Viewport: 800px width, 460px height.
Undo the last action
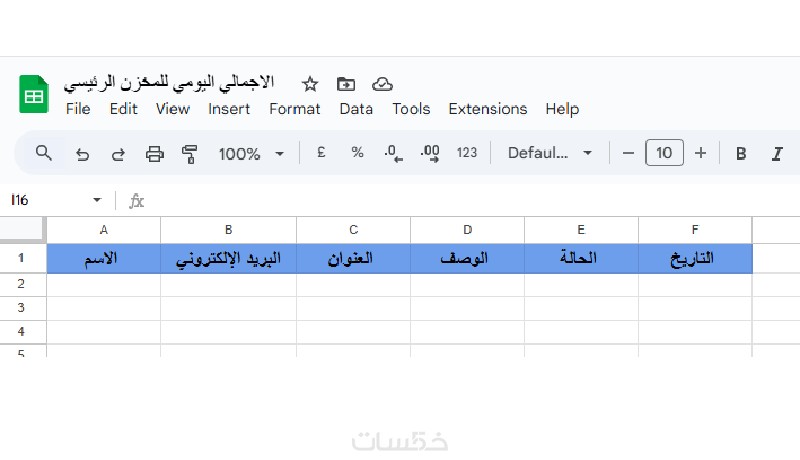tap(82, 153)
